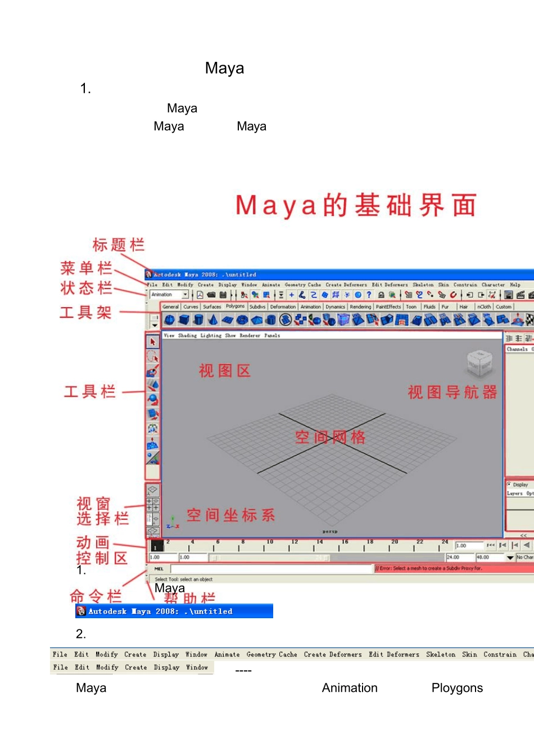Create a polygon cylinder from shelf
The image size is (534, 756).
coord(198,320)
